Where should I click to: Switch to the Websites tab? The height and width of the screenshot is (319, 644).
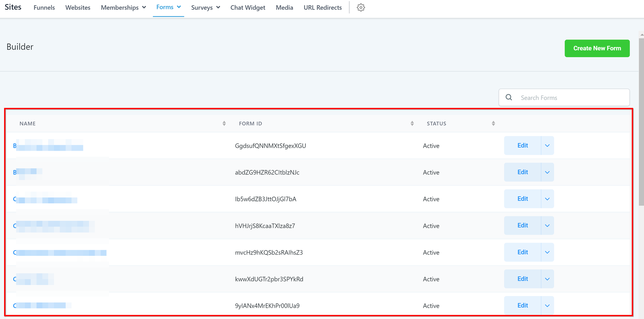coord(78,8)
